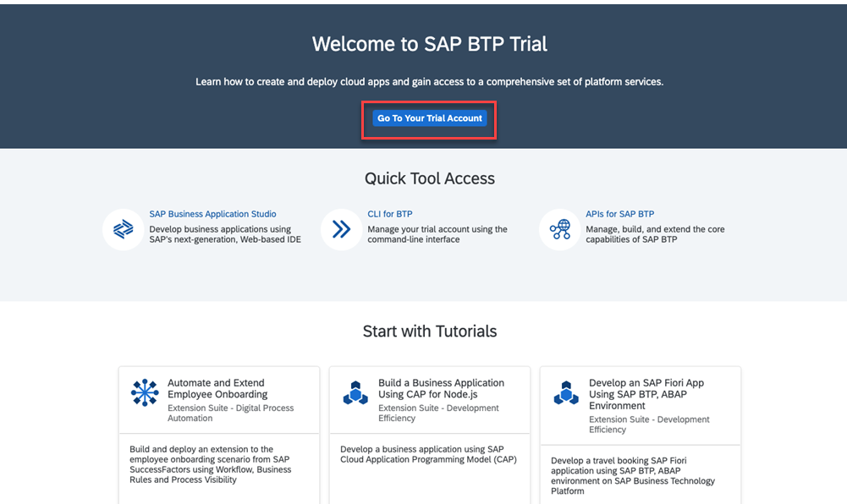Click the 'Learn how to create and deploy cloud apps' text
Screen dimensions: 847x504
(430, 82)
